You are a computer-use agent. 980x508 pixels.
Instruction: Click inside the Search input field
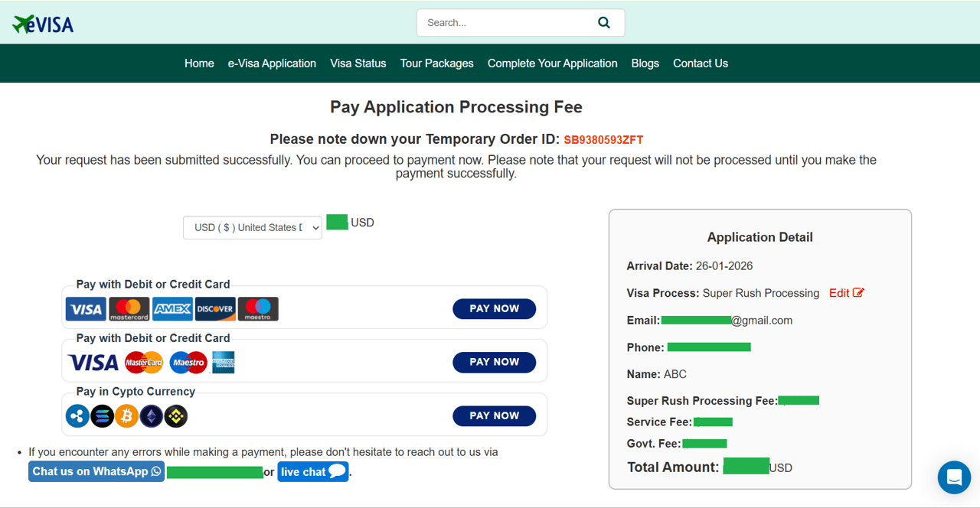(498, 22)
